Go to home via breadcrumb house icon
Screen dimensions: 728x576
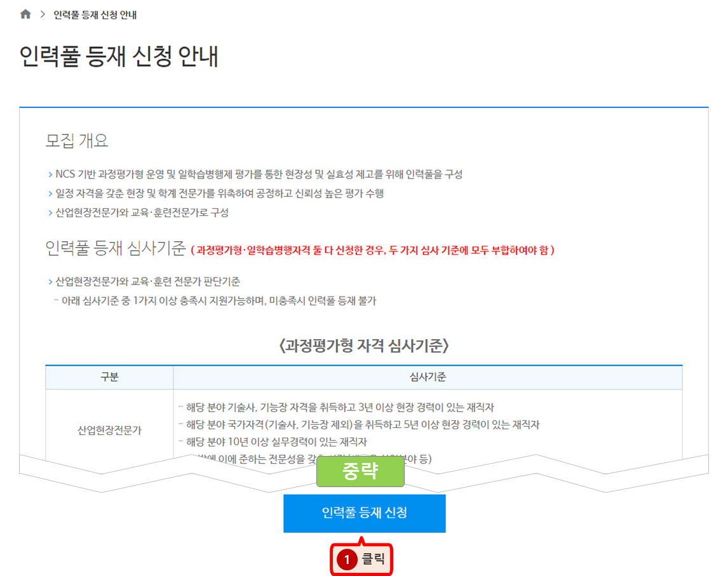pos(25,15)
